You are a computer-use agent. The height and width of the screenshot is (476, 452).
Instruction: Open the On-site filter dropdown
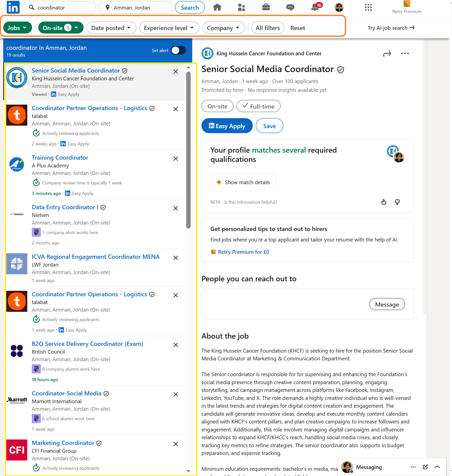pyautogui.click(x=61, y=28)
